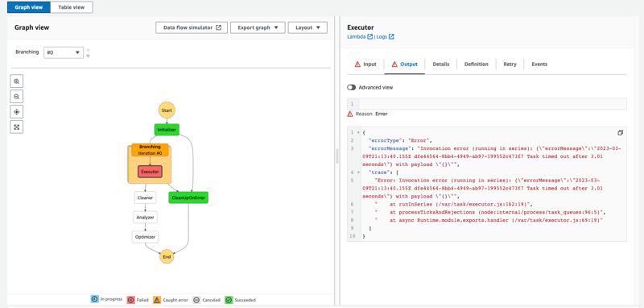
Task: Click the Failed legend icon
Action: point(130,300)
